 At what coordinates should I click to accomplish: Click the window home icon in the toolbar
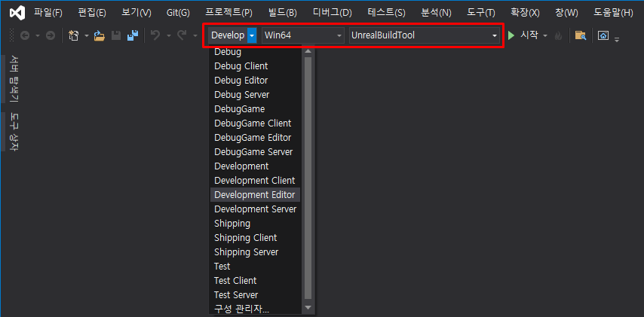(603, 35)
